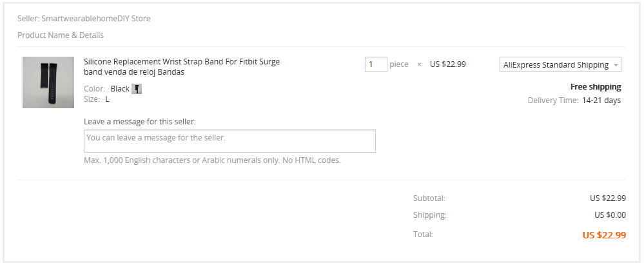Viewport: 644px width, 268px height.
Task: Click the orange total price US $22.99
Action: (604, 235)
